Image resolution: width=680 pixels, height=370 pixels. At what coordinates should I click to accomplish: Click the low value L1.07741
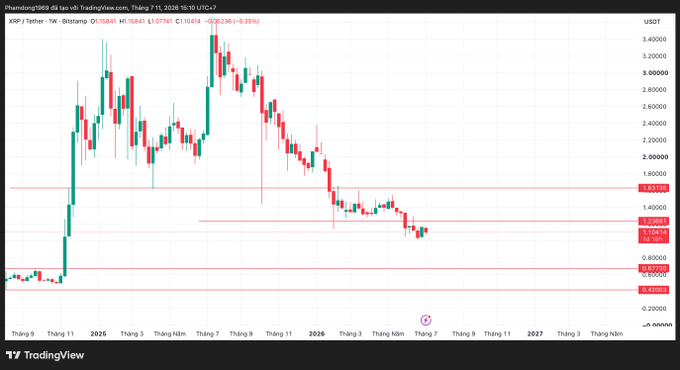160,21
